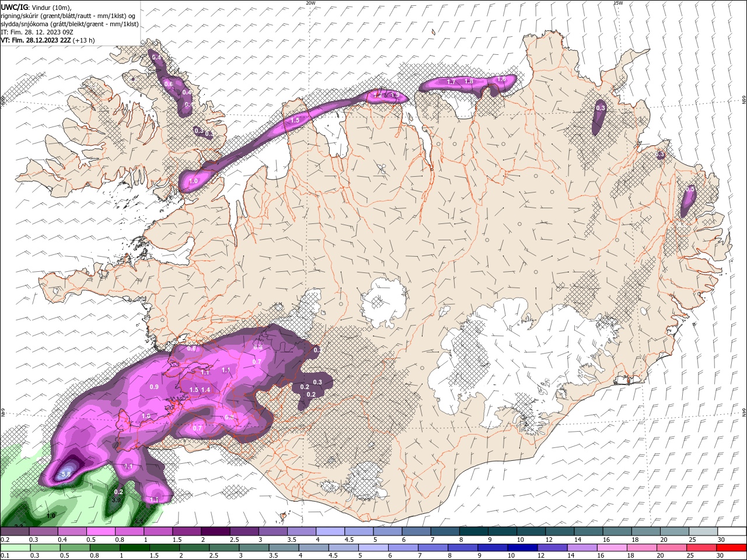This screenshot has width=747, height=560.
Task: Click the '1.6' value on the north coast band
Action: click(x=501, y=79)
